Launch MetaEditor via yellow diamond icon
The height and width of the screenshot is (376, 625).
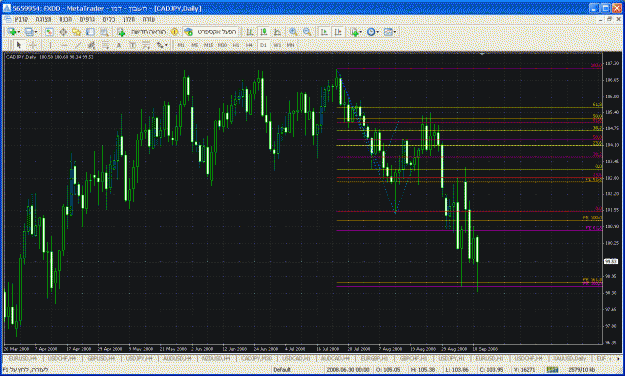(x=175, y=32)
